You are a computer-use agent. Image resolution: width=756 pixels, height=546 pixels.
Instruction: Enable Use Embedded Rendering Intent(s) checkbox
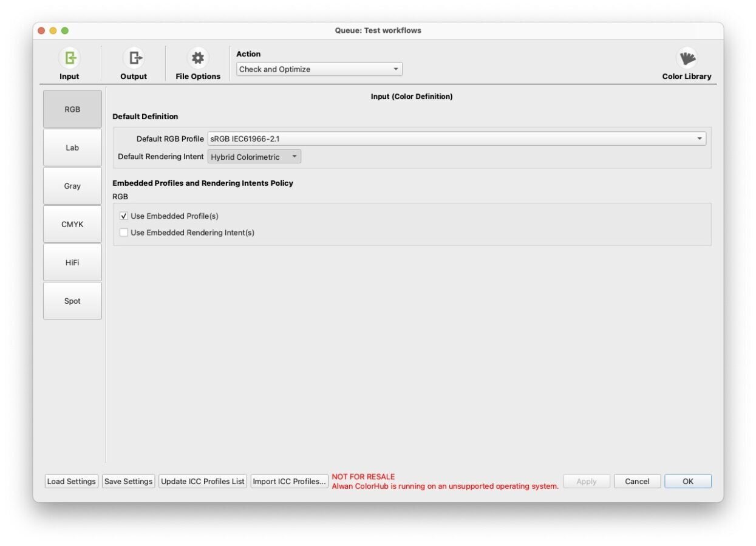click(124, 233)
